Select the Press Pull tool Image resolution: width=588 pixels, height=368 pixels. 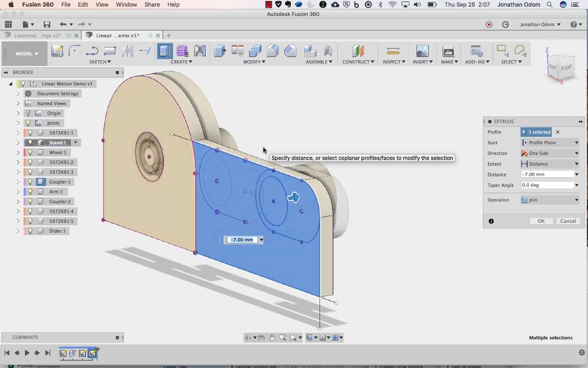coord(220,51)
